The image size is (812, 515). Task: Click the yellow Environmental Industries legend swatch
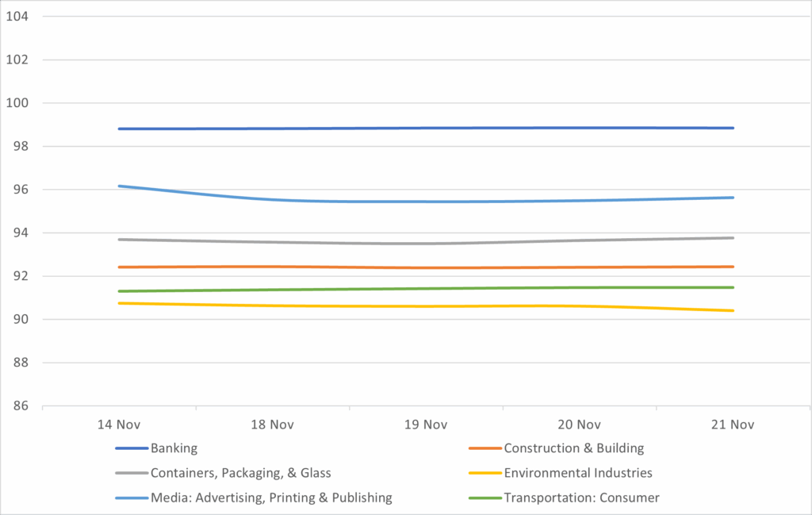point(484,473)
